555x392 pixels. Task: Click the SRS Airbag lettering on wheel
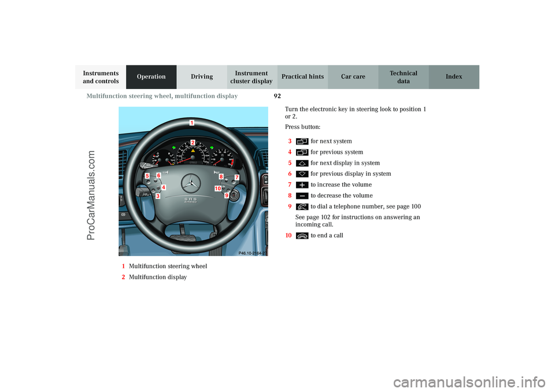(x=190, y=201)
